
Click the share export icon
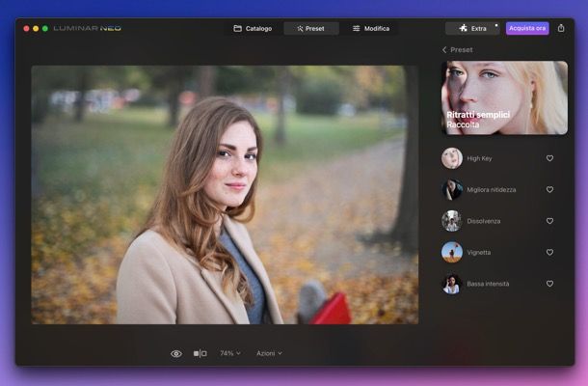coord(561,28)
